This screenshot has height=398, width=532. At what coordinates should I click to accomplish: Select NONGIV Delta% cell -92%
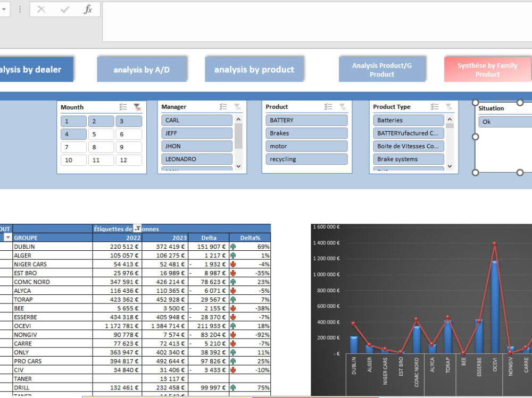click(250, 335)
